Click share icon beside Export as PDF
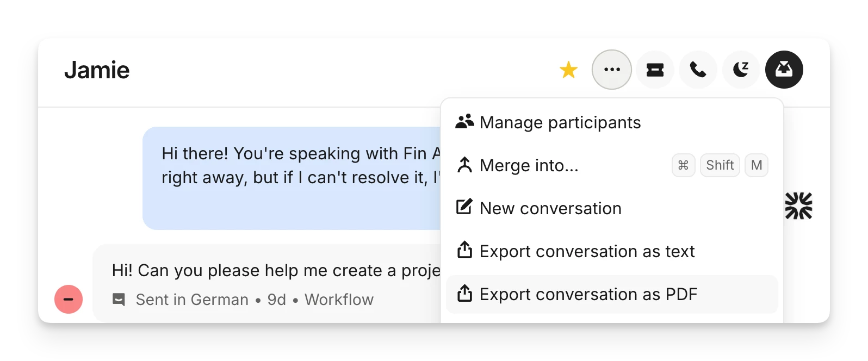This screenshot has width=868, height=361. (x=464, y=293)
